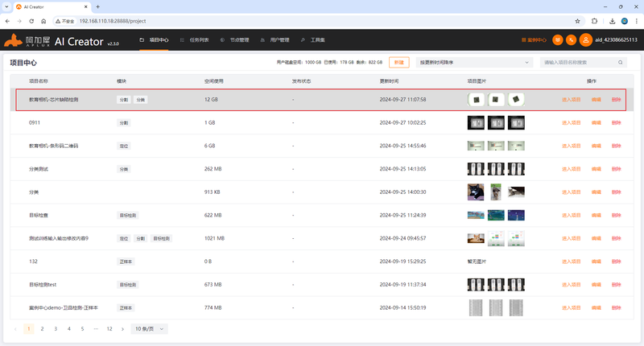
Task: Click the search magnifier icon
Action: coord(620,63)
